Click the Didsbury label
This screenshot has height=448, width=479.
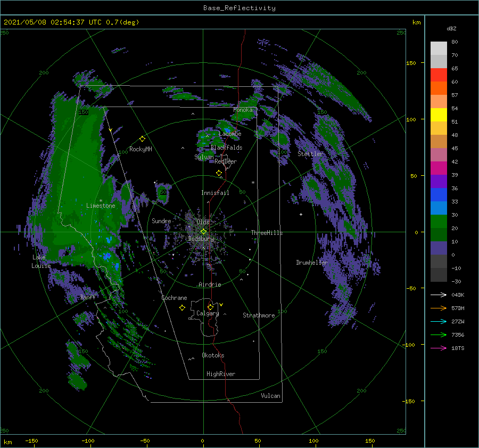201,239
